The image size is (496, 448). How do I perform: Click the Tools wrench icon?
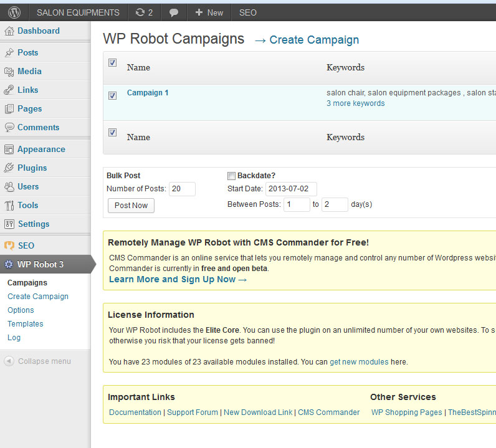point(9,205)
